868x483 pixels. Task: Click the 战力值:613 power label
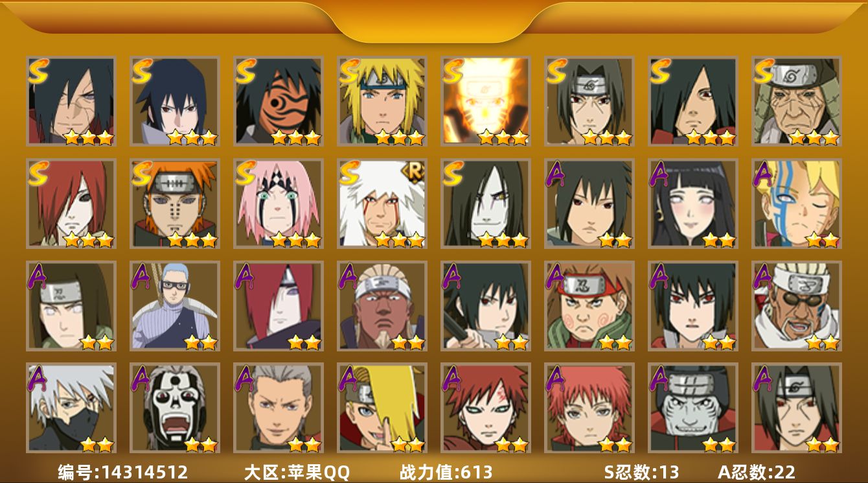click(446, 472)
